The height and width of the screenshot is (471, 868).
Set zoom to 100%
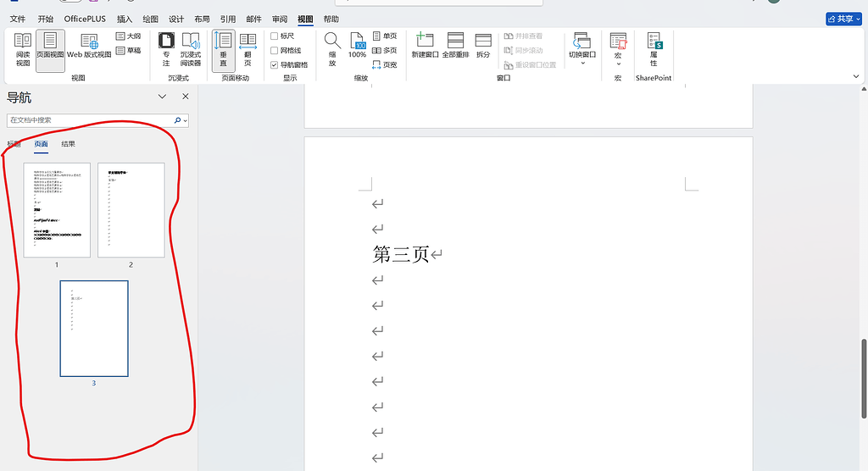click(x=357, y=46)
